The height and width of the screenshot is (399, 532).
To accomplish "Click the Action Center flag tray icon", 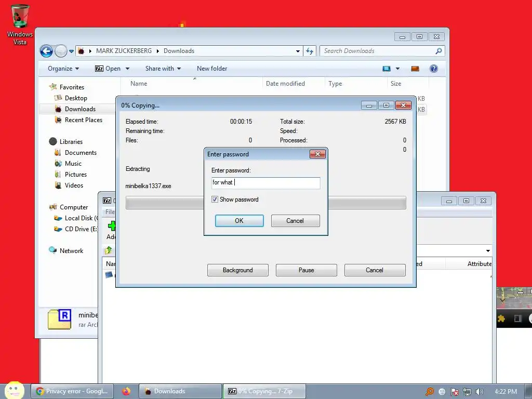I will [454, 392].
